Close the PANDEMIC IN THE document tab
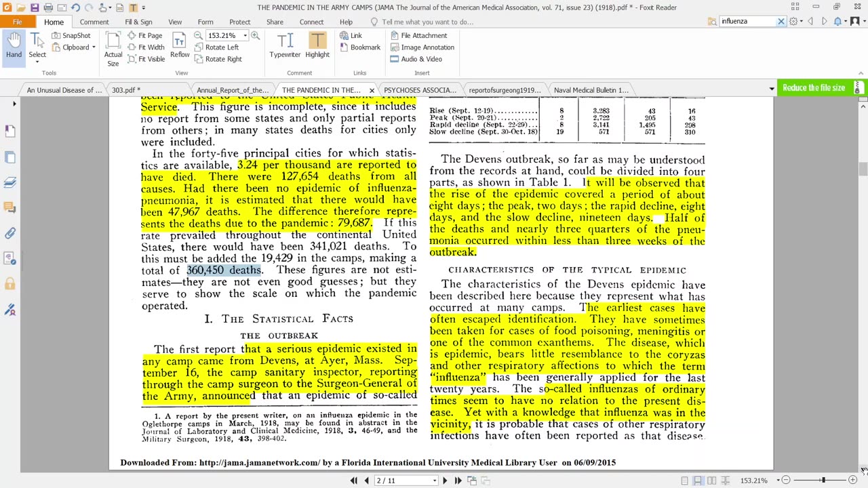This screenshot has width=868, height=488. [372, 89]
